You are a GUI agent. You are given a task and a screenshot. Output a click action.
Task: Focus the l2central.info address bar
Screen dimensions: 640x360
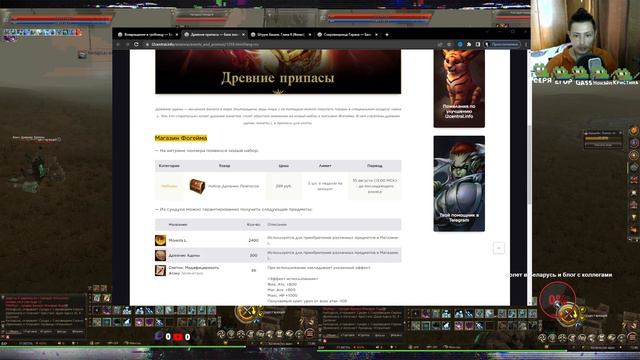coord(286,44)
